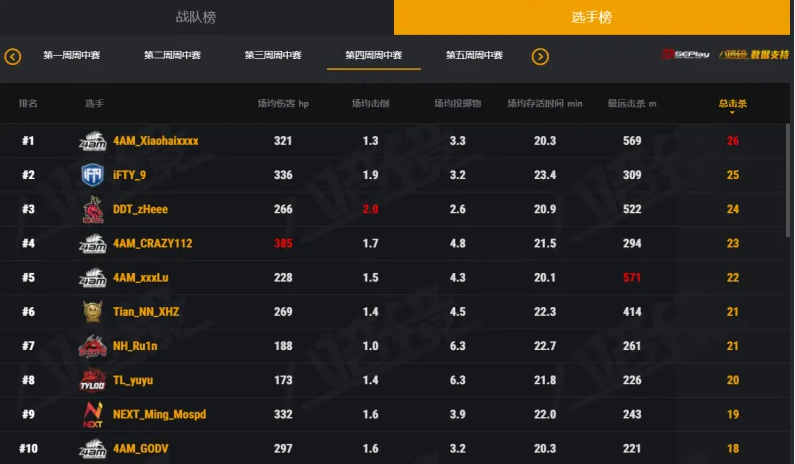Click red knockdown value 2.0
This screenshot has width=795, height=464.
pyautogui.click(x=371, y=209)
